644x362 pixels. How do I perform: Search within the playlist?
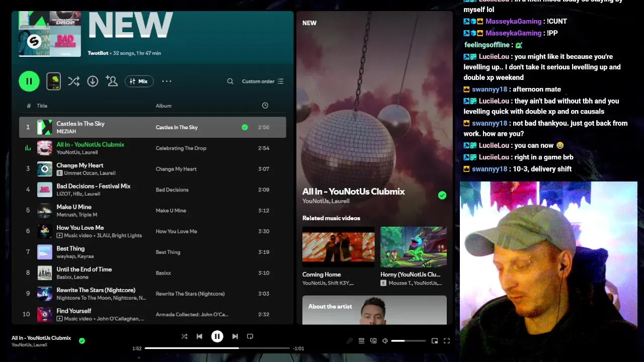coord(230,81)
